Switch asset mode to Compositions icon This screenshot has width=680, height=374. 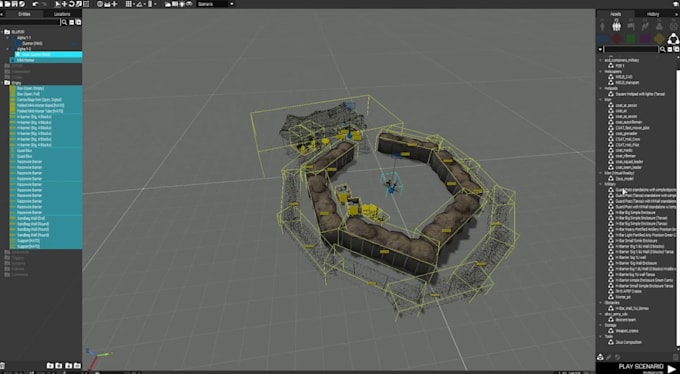[x=617, y=25]
